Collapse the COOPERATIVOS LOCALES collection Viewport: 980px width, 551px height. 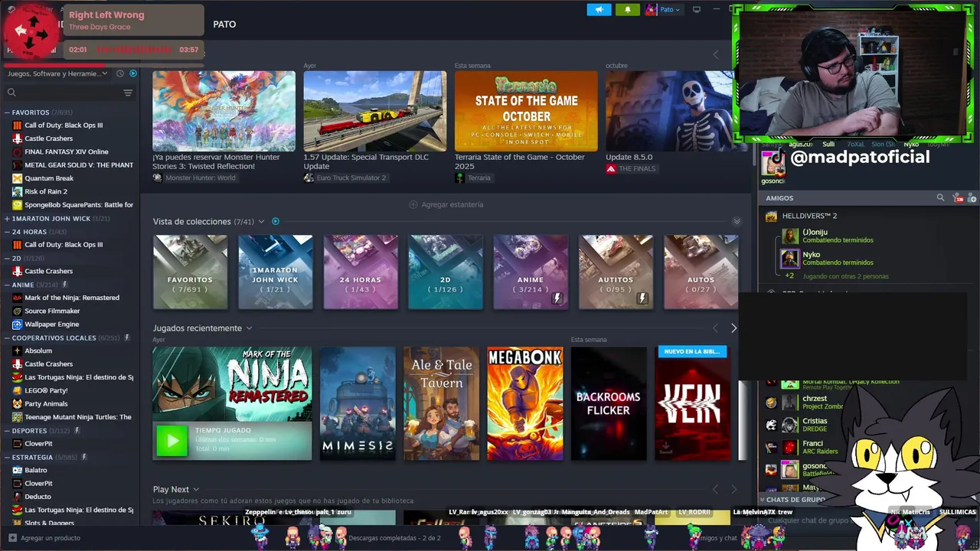7,337
